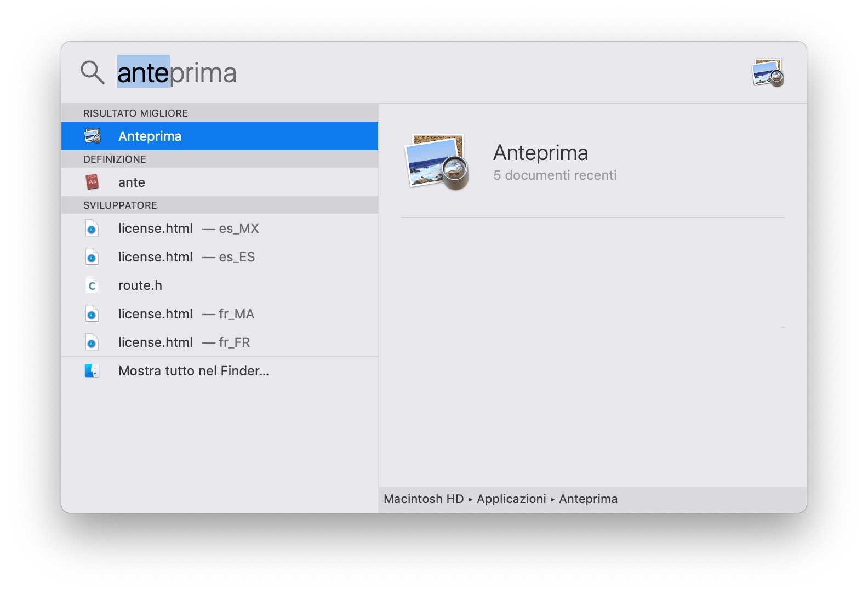
Task: Click the Finder icon beside Mostra tutto
Action: pyautogui.click(x=92, y=370)
